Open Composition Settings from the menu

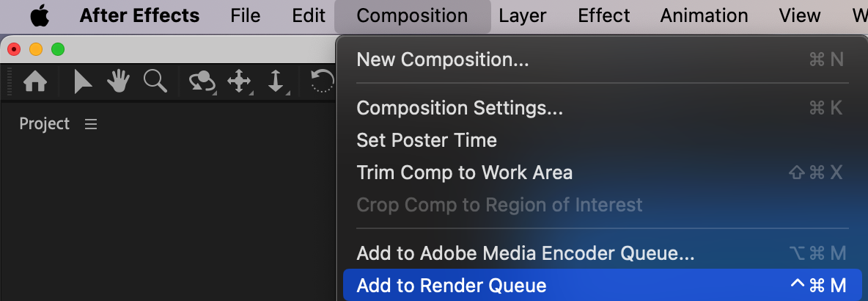tap(460, 108)
